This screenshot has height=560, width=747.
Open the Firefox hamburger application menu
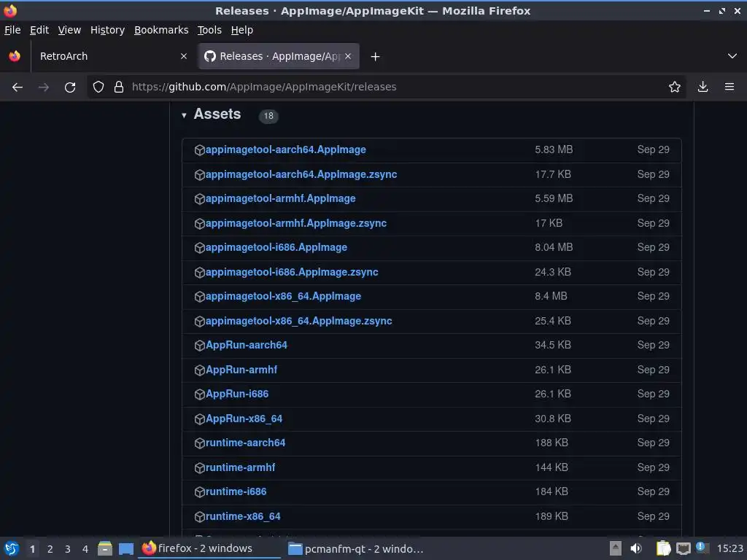coord(729,87)
